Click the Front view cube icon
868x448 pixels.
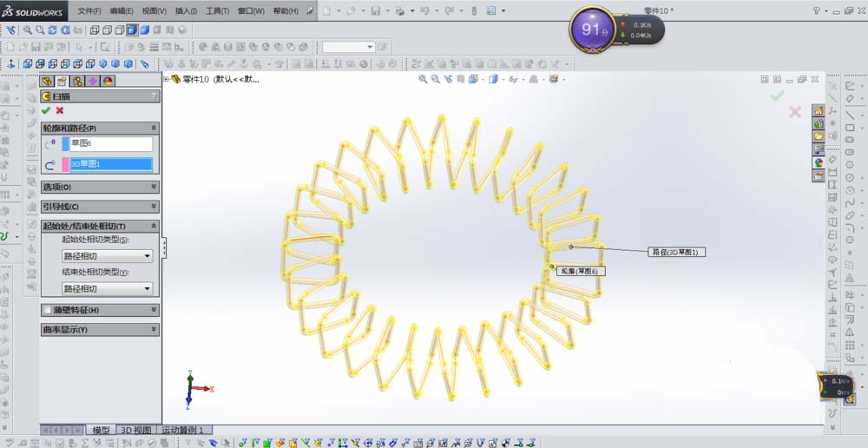27,63
